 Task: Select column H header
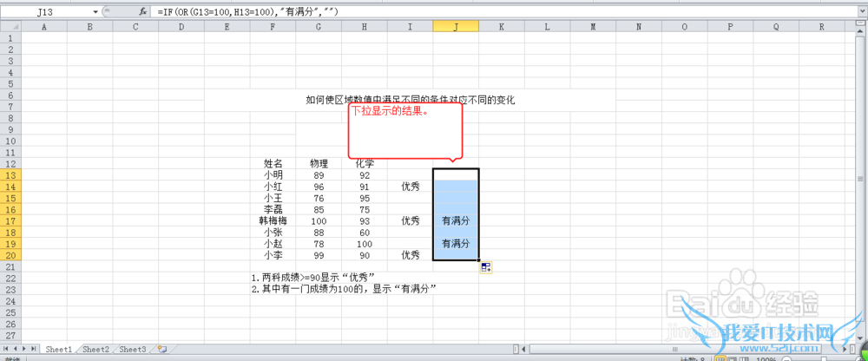pos(365,27)
